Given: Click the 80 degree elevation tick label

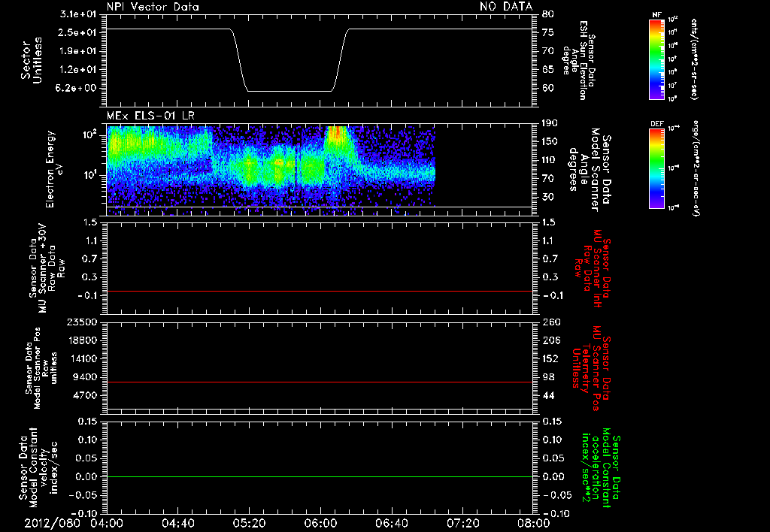Looking at the screenshot, I should (548, 14).
